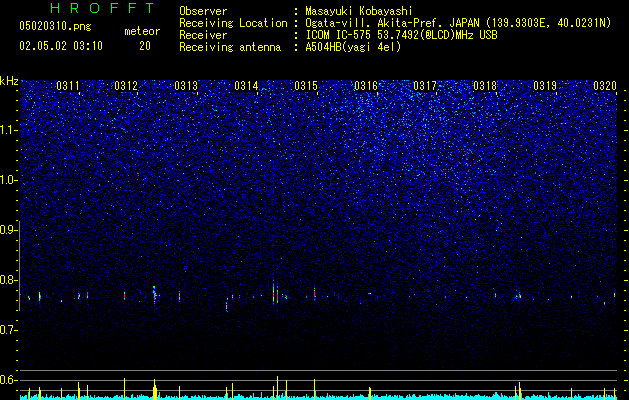Click the 1.0 kHz axis label

point(7,180)
